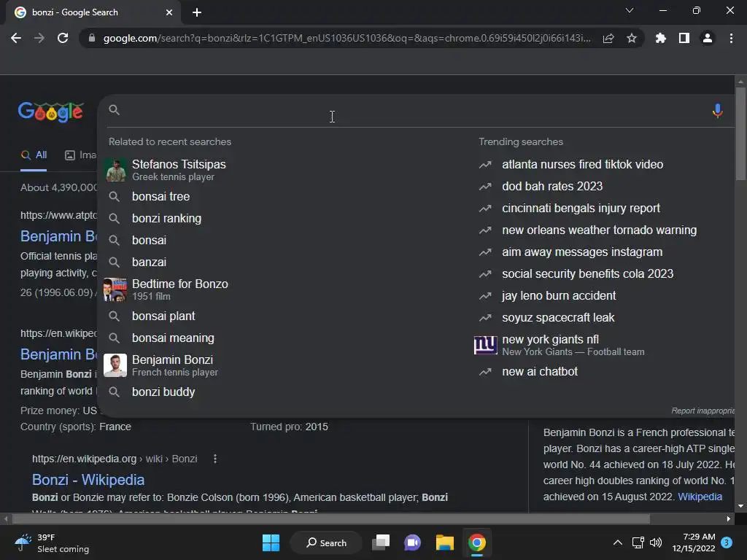Open the Windows Start menu

point(271,542)
